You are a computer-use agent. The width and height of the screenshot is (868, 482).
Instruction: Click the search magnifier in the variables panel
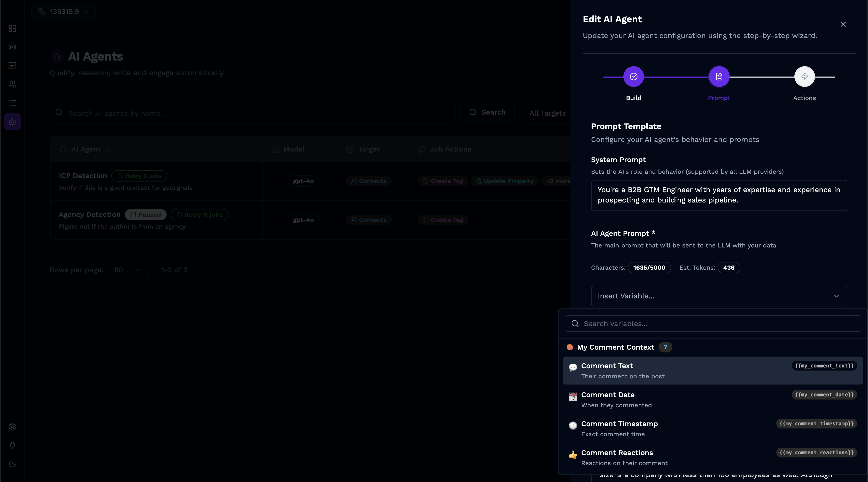pyautogui.click(x=575, y=323)
